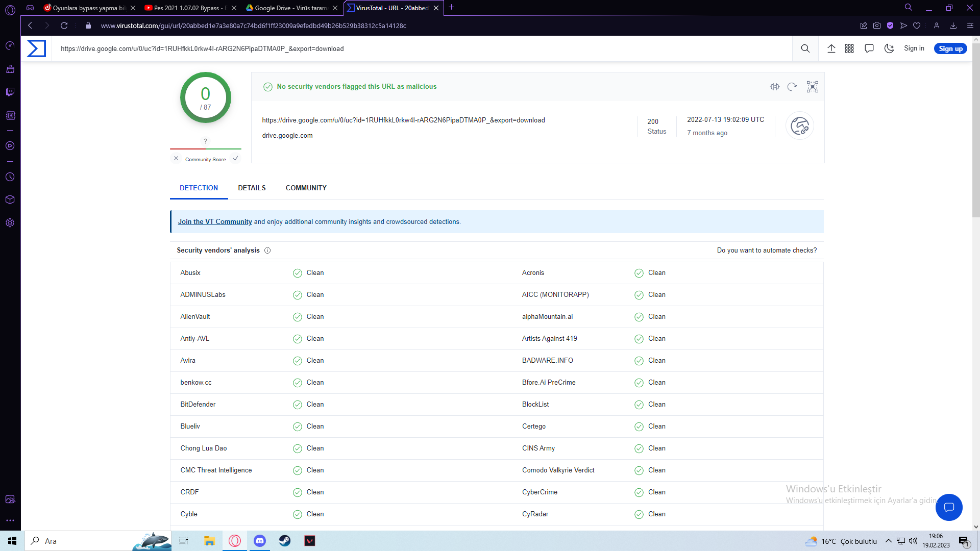Click the Sign in link

(x=914, y=48)
